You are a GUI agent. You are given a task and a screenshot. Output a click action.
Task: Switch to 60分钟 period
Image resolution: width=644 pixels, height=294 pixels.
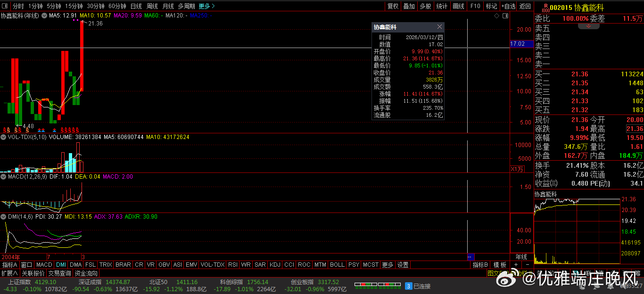(x=117, y=6)
